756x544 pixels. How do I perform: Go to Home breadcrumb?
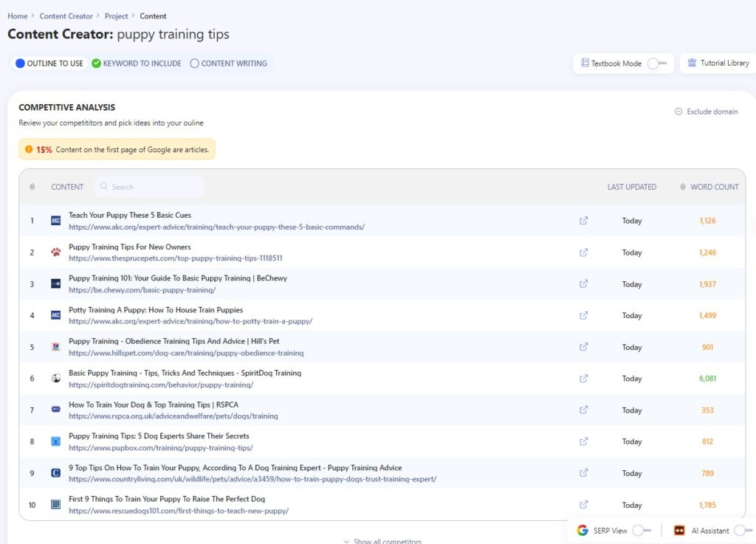tap(18, 16)
